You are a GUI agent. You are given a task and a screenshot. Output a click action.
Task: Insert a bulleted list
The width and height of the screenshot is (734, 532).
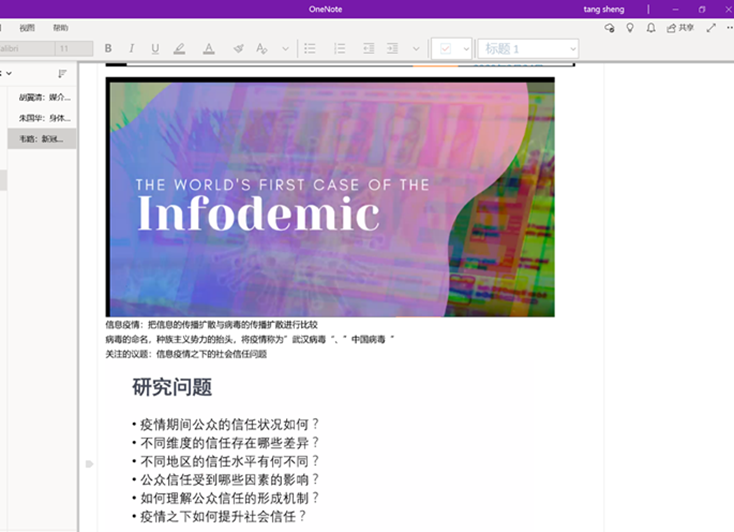310,48
